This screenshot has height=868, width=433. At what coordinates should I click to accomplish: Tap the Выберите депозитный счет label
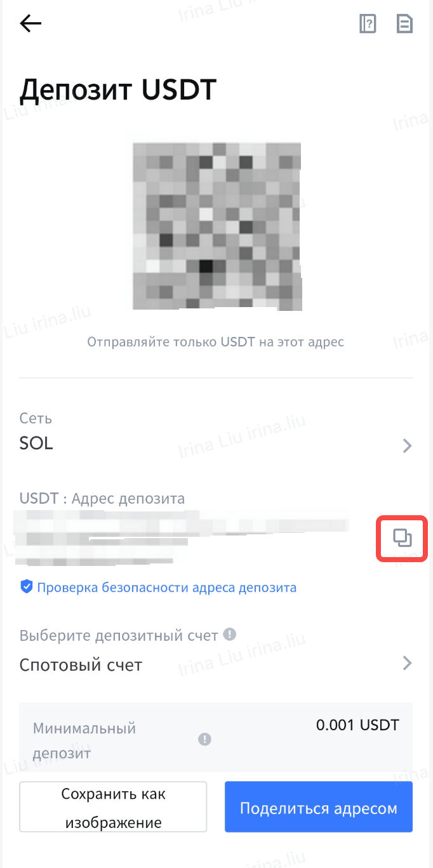point(119,635)
